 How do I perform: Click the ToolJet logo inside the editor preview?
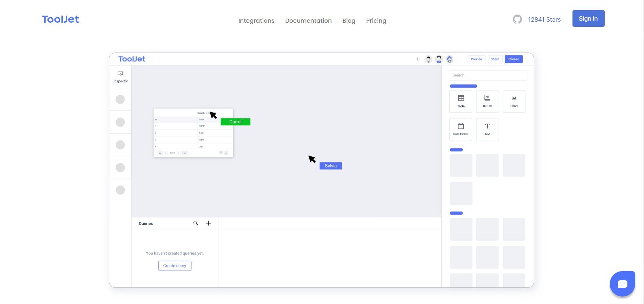[x=132, y=59]
